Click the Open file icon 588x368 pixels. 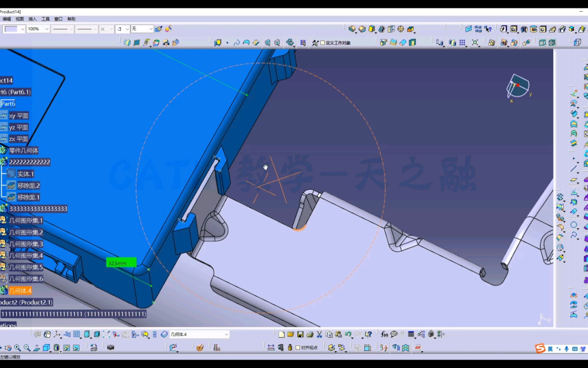(291, 334)
